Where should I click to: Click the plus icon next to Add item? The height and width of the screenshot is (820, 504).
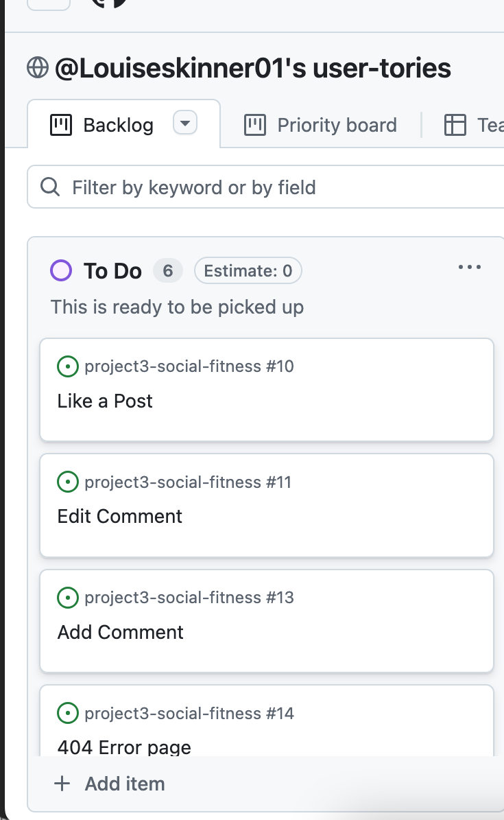pos(62,784)
